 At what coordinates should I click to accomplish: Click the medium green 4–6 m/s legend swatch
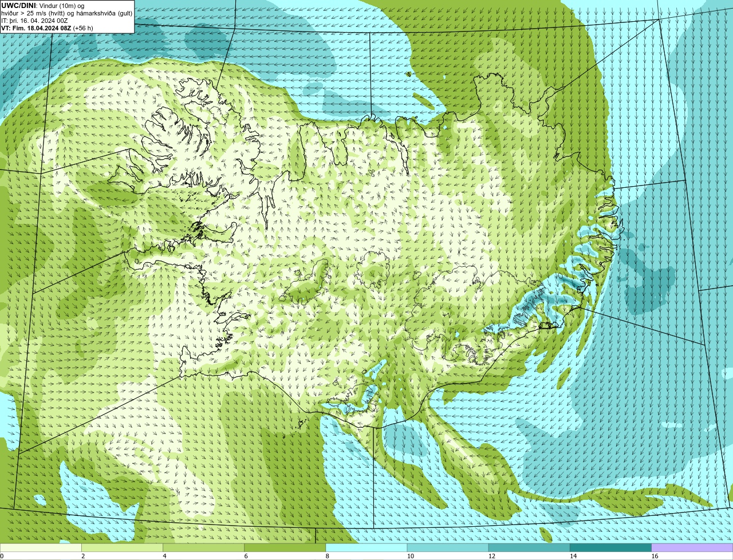pyautogui.click(x=203, y=548)
